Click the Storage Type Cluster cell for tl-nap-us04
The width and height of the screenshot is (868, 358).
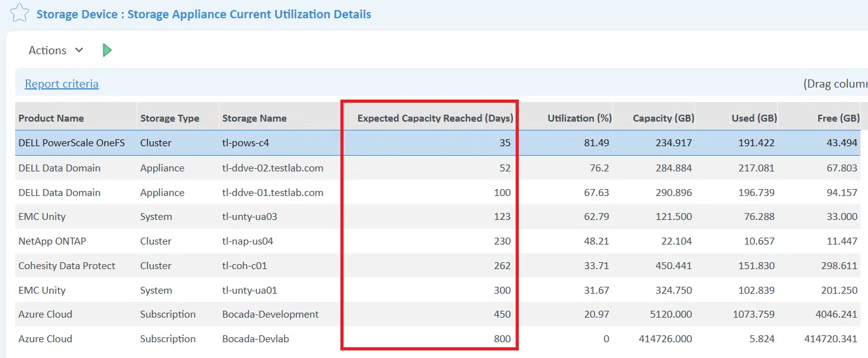[156, 241]
